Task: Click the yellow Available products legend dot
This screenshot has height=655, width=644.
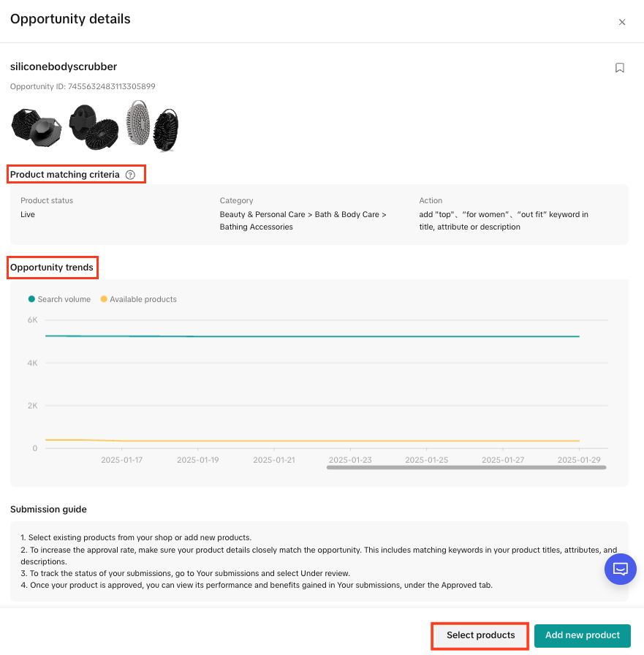Action: pyautogui.click(x=104, y=299)
